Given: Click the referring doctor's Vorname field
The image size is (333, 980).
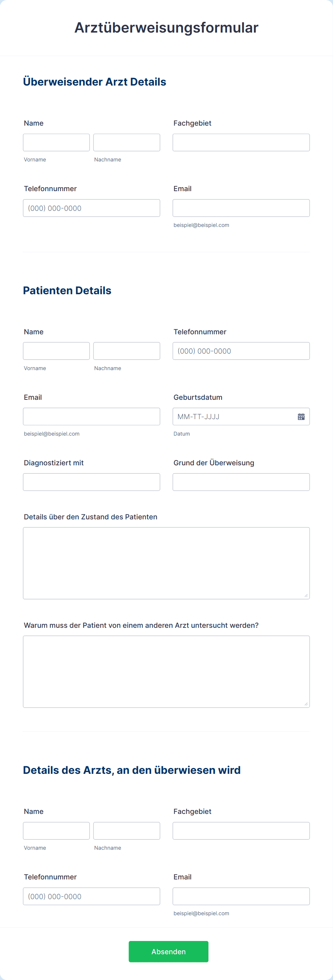Looking at the screenshot, I should [x=56, y=142].
